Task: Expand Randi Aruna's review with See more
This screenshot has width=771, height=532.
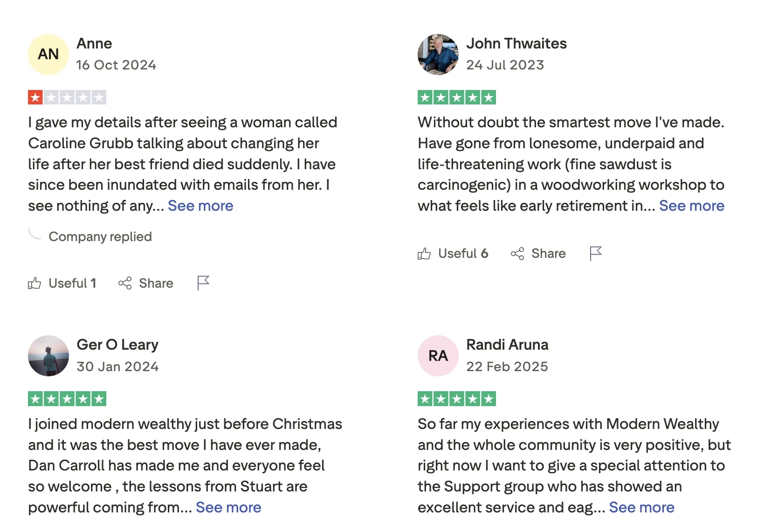Action: [641, 507]
